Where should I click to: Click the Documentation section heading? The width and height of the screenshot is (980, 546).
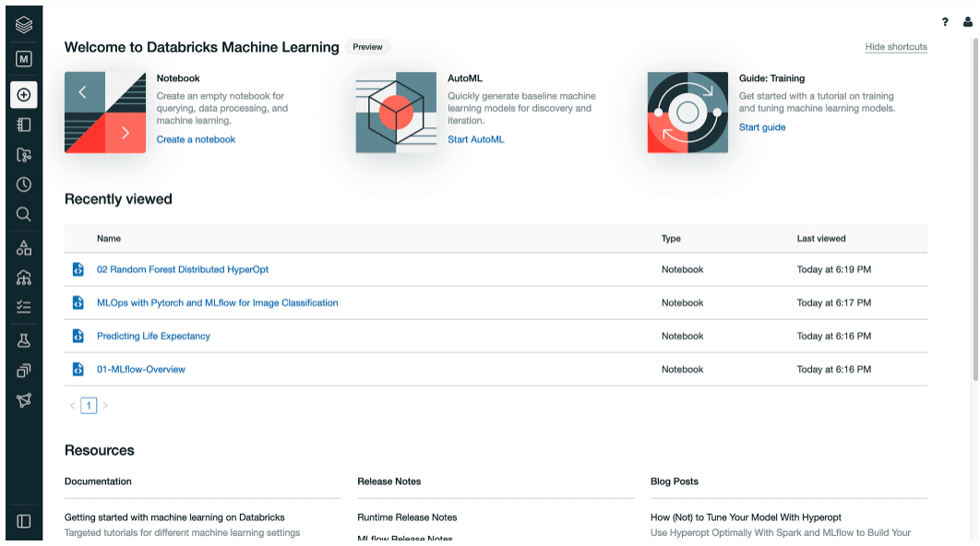(98, 481)
